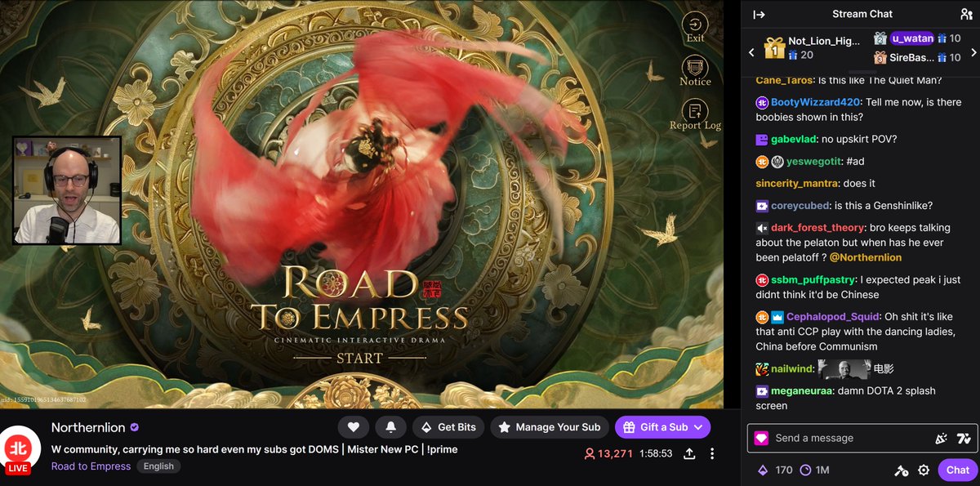Open the Gift a Sub dropdown
The image size is (980, 486).
(662, 427)
